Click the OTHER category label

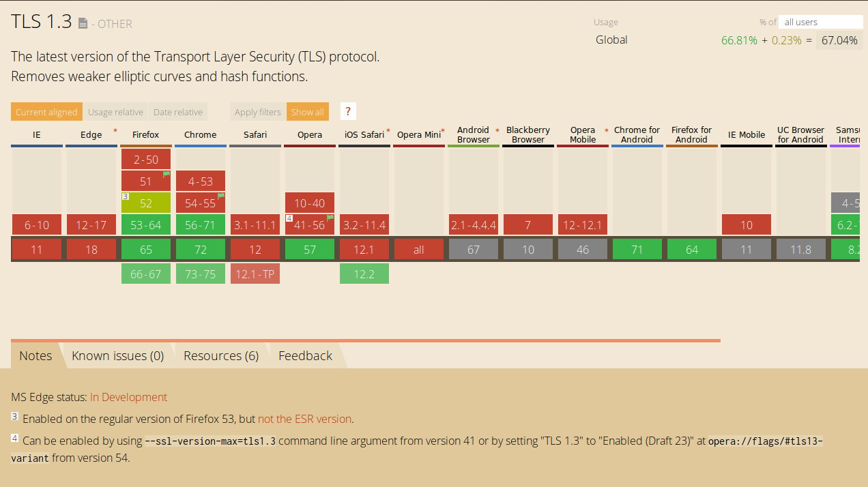click(115, 24)
